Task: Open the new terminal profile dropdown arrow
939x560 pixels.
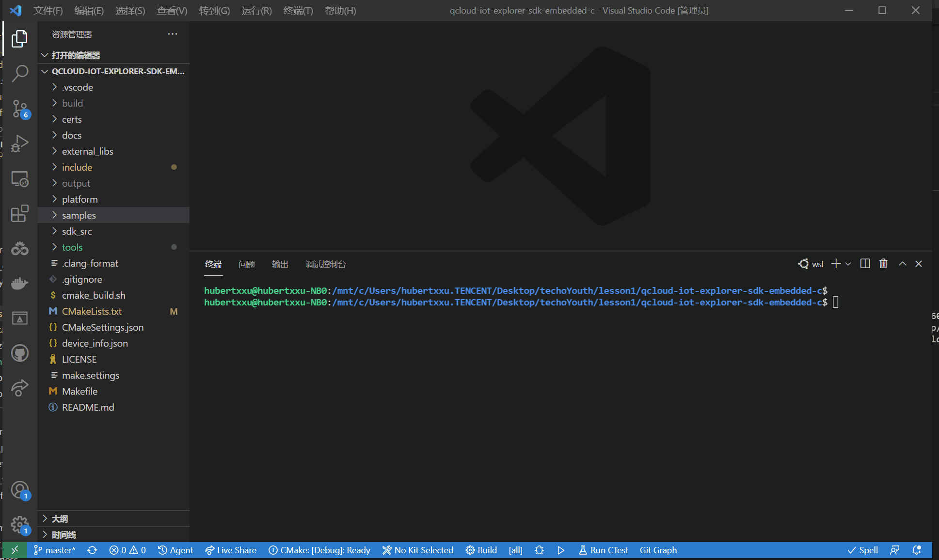Action: click(x=848, y=264)
